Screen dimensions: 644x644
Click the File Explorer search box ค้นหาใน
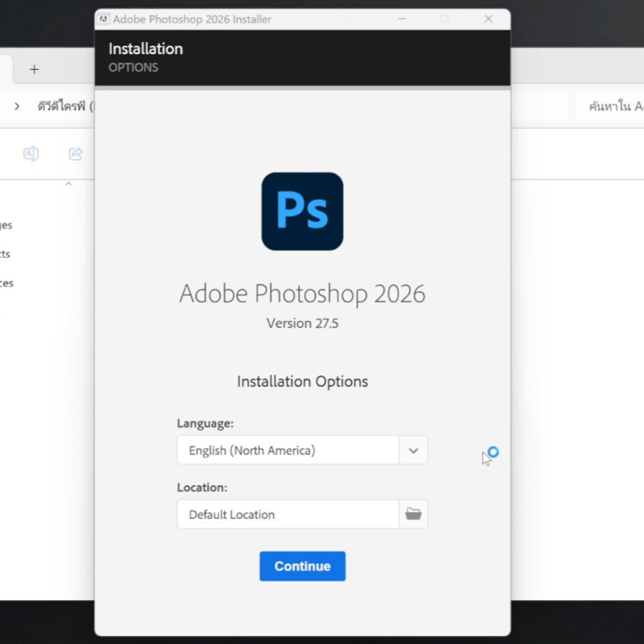pos(609,106)
